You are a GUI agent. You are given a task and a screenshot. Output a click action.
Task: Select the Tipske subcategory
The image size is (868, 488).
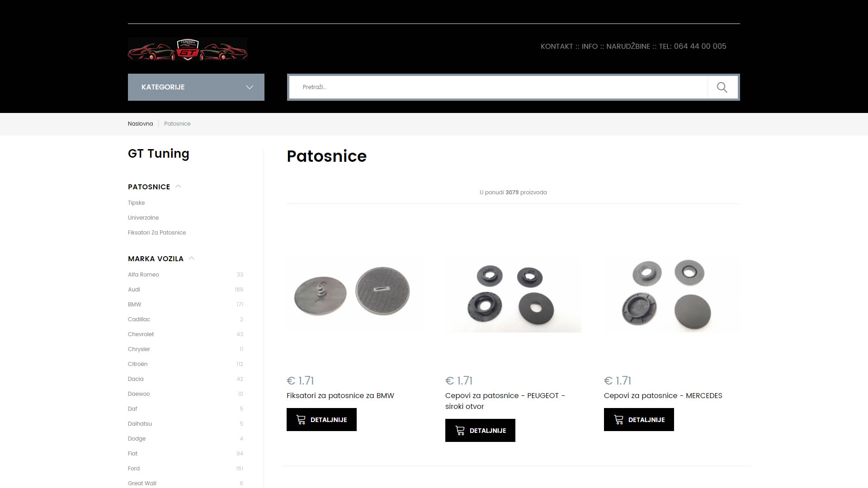136,203
